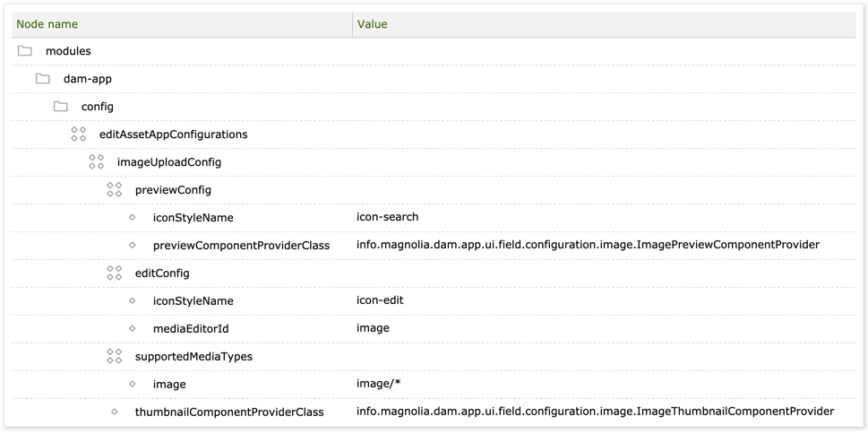Select the iconStyleName under editConfig
This screenshot has width=868, height=434.
[193, 301]
